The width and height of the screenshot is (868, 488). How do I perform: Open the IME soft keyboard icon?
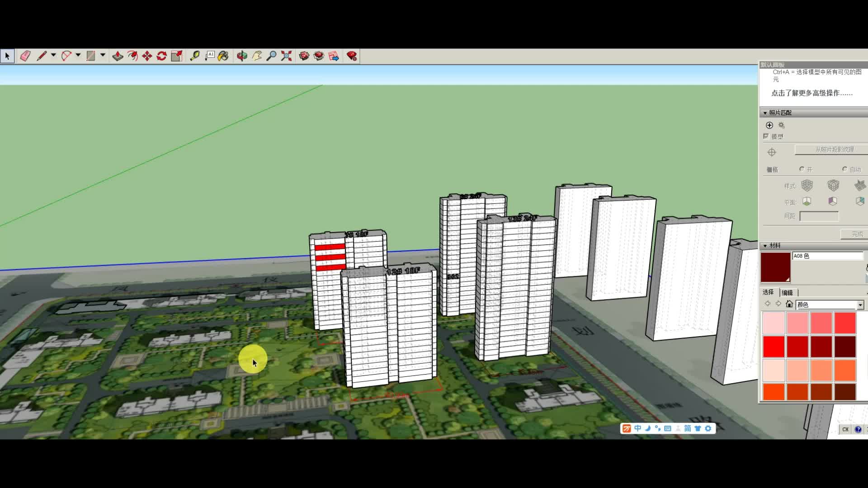click(668, 428)
